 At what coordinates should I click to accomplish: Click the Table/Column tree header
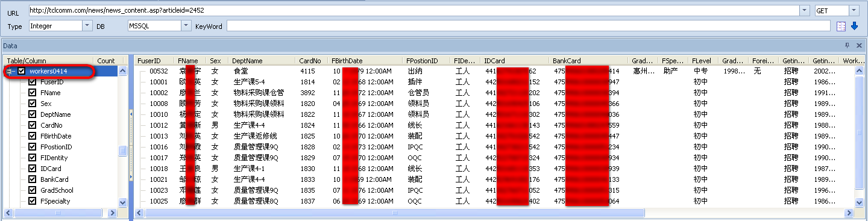[x=48, y=61]
